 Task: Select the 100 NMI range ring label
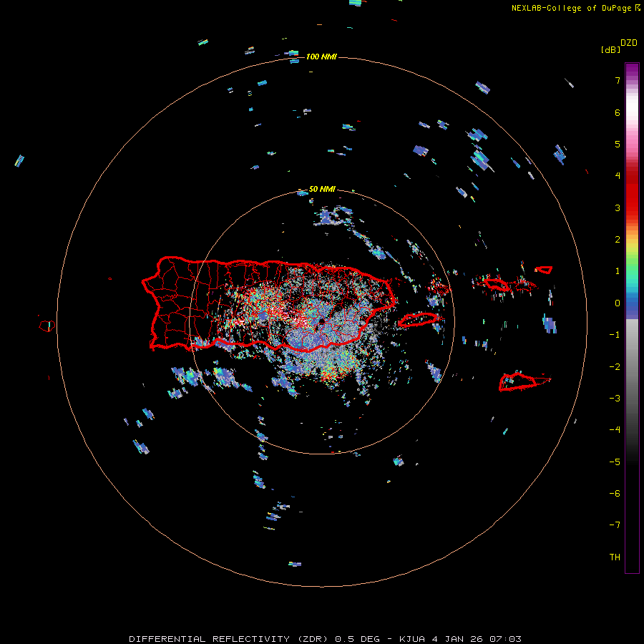pyautogui.click(x=321, y=57)
